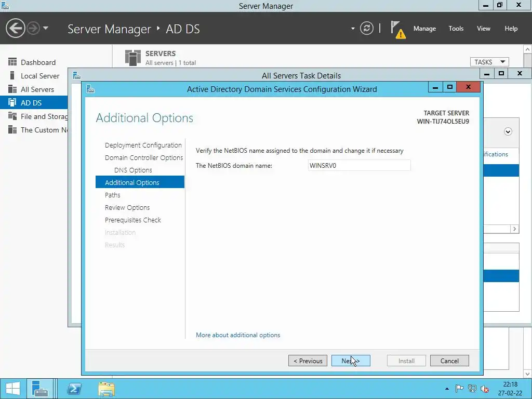This screenshot has height=399, width=532.
Task: Click the network icon in system tray
Action: pyautogui.click(x=472, y=389)
